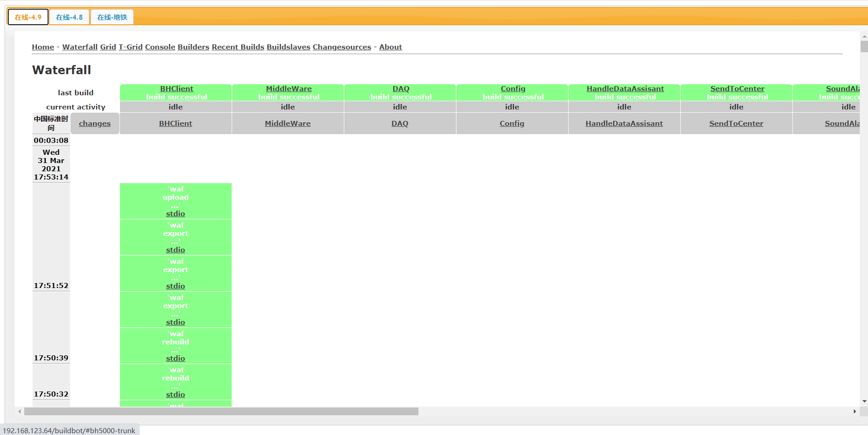868x435 pixels.
Task: Go to the Home link
Action: point(43,47)
